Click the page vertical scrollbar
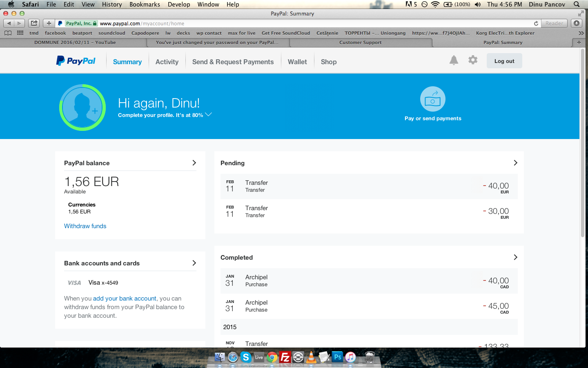 point(582,143)
